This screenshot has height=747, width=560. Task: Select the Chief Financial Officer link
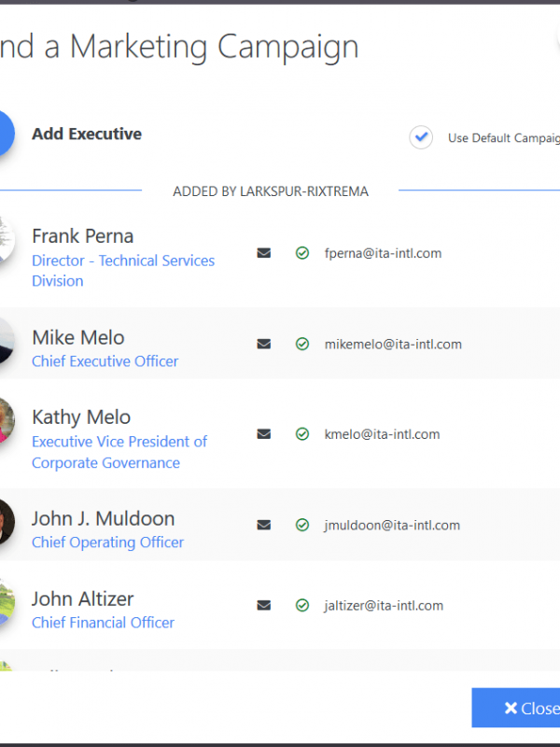point(103,623)
